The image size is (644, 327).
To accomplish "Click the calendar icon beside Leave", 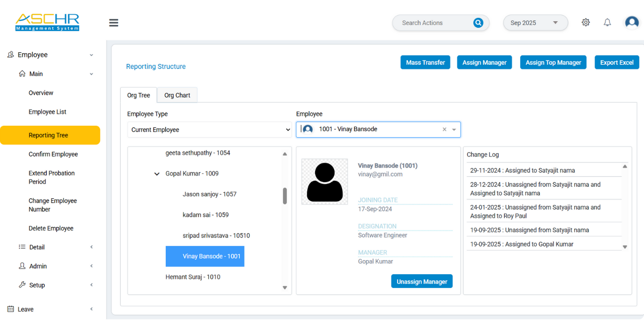I will click(x=10, y=309).
